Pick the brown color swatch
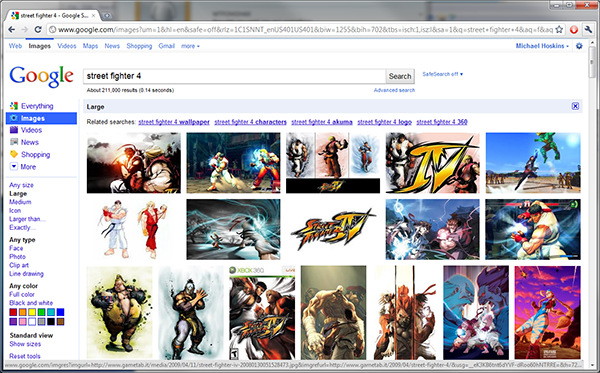The height and width of the screenshot is (373, 600). [60, 322]
